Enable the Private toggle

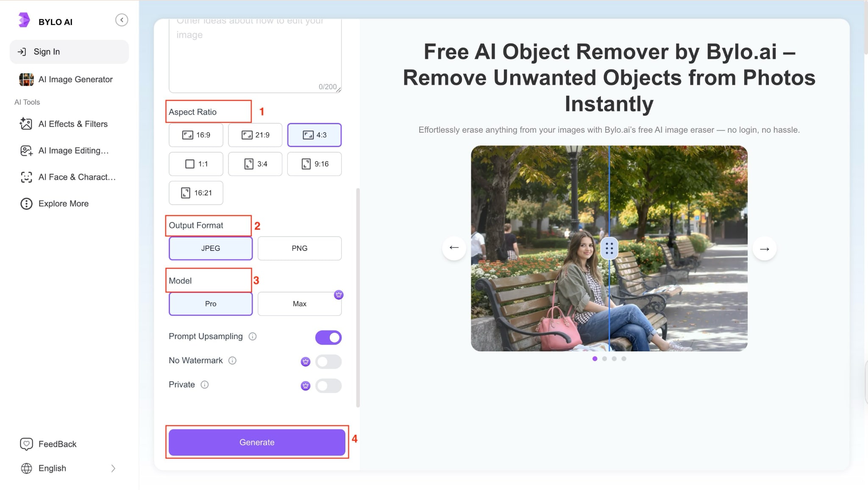[x=328, y=386]
